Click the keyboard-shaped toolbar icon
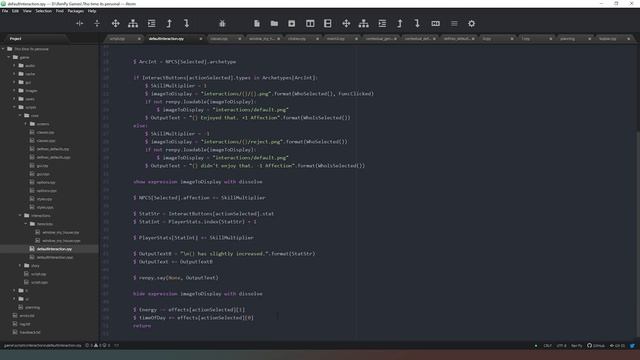The height and width of the screenshot is (360, 640). (x=436, y=24)
